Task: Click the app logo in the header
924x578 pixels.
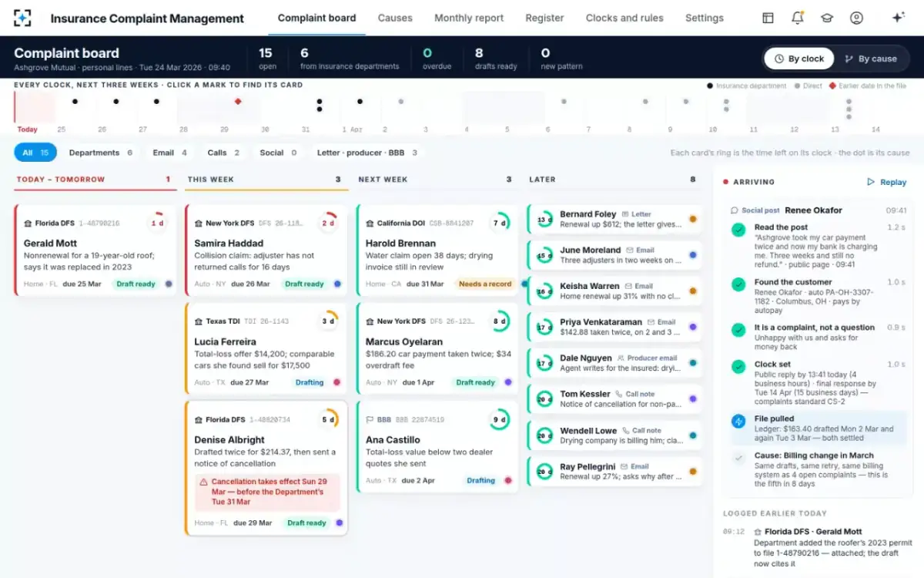Action: point(22,18)
